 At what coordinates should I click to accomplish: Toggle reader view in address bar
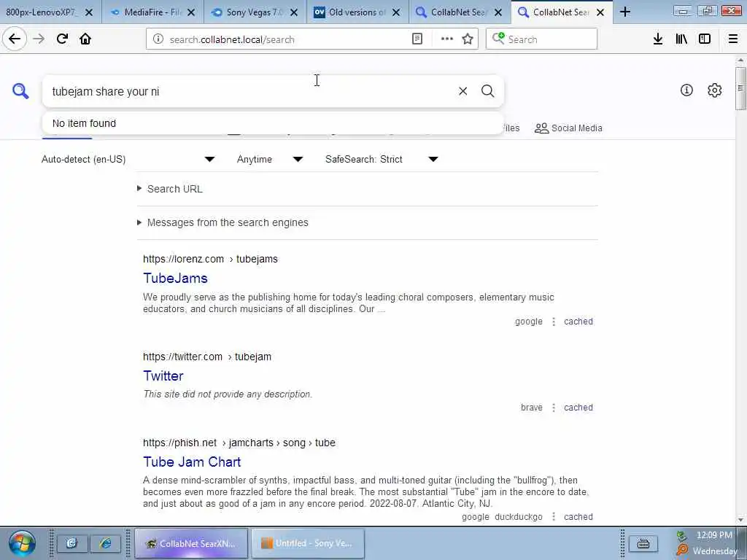(x=417, y=39)
